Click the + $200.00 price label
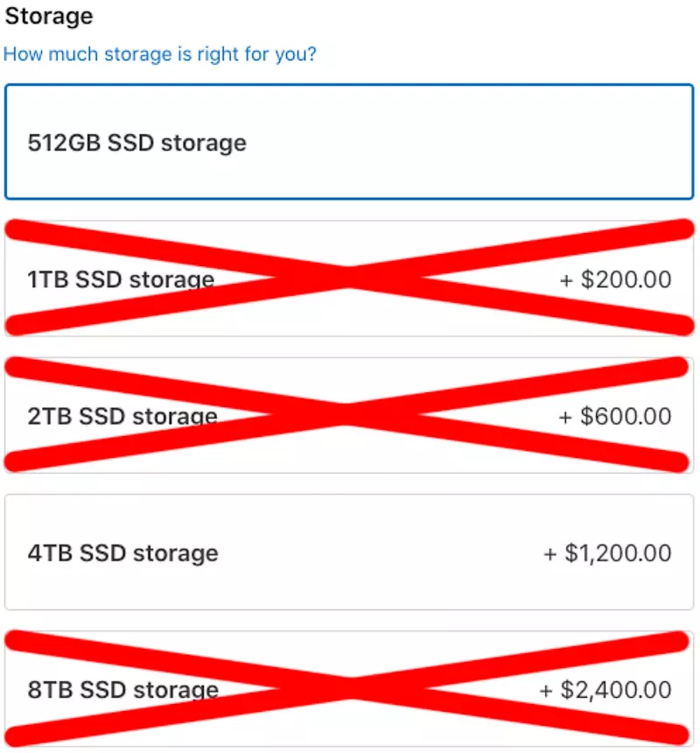Screen dimensions: 700x753 tap(615, 279)
